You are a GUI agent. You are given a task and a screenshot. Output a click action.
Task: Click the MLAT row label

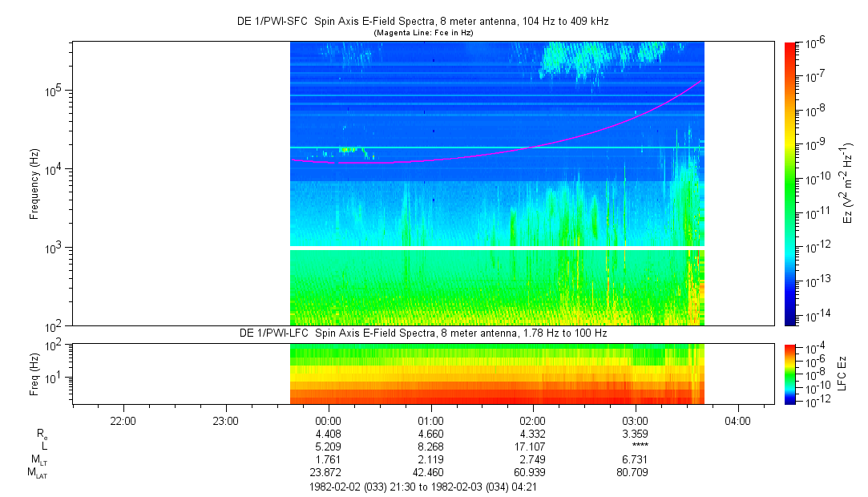(x=36, y=473)
